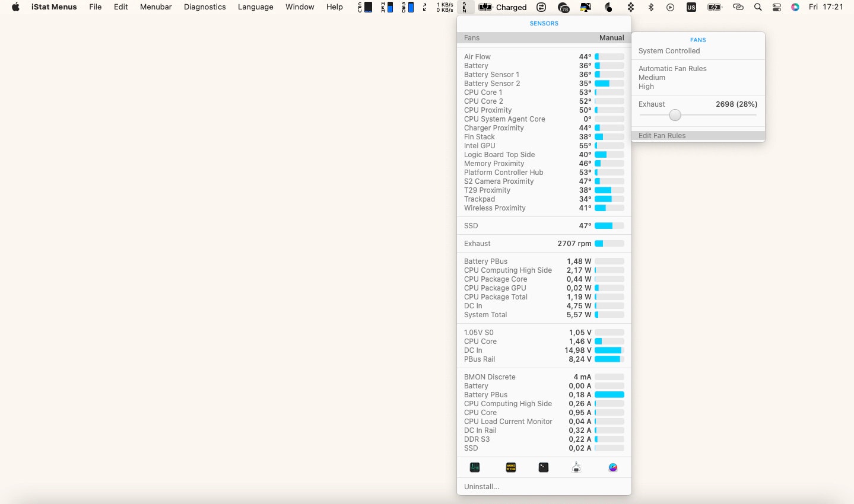The height and width of the screenshot is (504, 854).
Task: Open the iStat Menus app menu
Action: point(54,7)
